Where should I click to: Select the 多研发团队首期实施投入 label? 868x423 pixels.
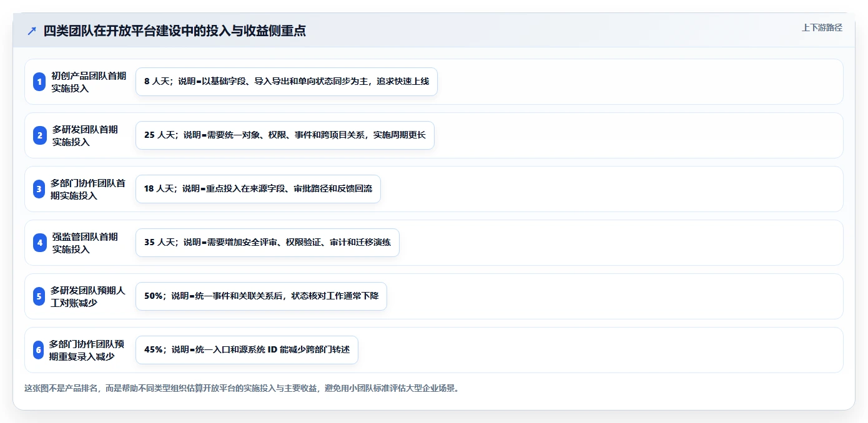(x=85, y=135)
